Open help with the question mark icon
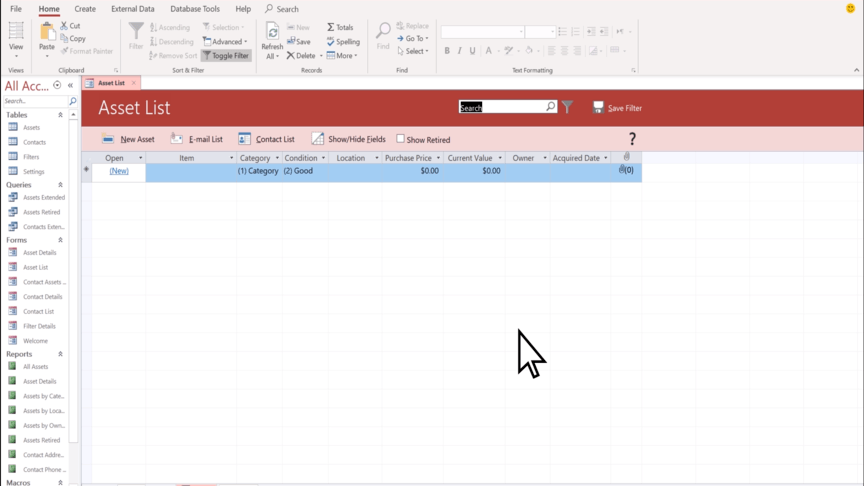864x486 pixels. pos(632,139)
